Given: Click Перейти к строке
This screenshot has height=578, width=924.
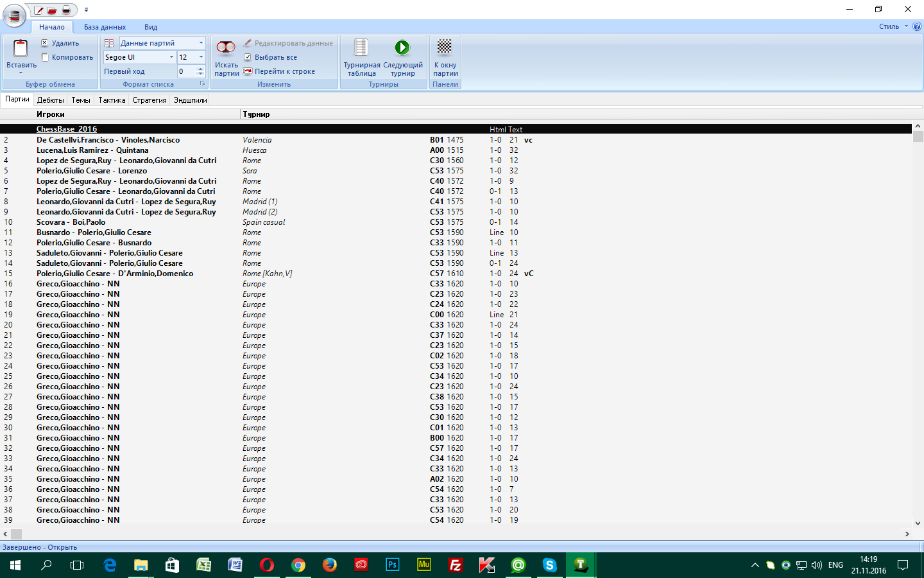Looking at the screenshot, I should click(284, 71).
